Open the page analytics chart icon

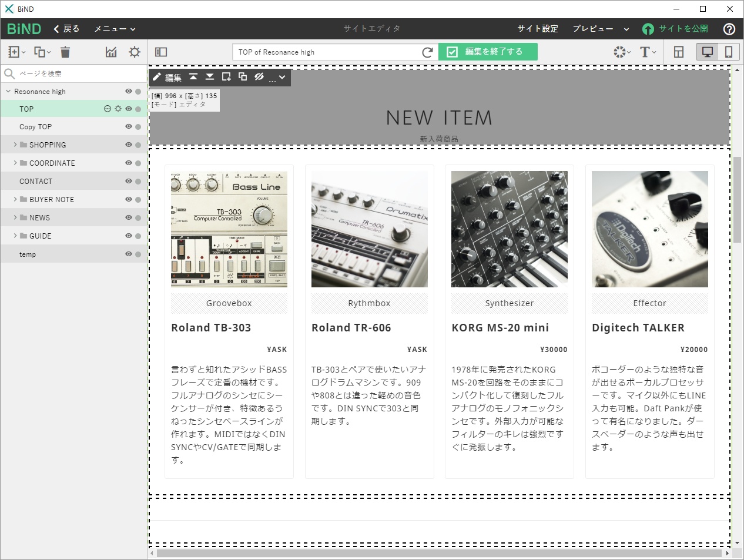pyautogui.click(x=111, y=52)
